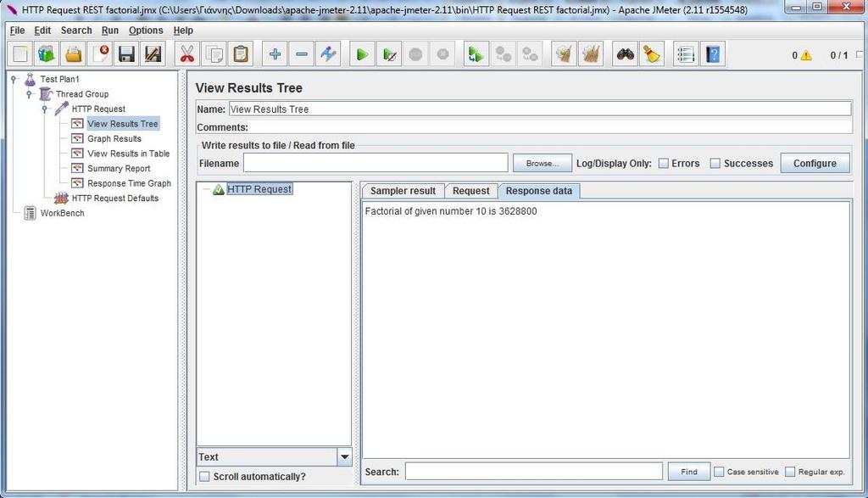Screen dimensions: 868x498
Task: Click the Find button
Action: 688,472
